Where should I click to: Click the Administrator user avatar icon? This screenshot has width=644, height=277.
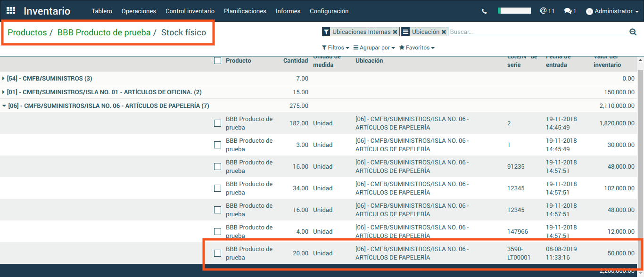589,11
